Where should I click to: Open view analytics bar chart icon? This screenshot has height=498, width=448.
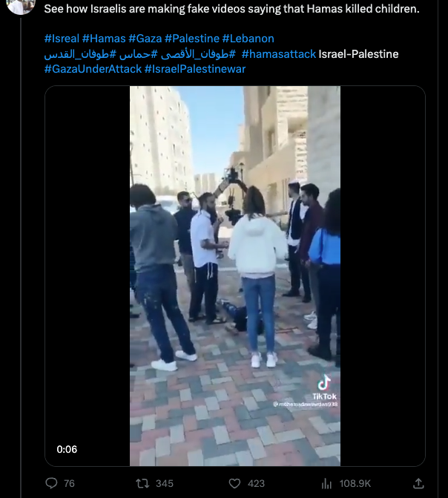(x=326, y=484)
